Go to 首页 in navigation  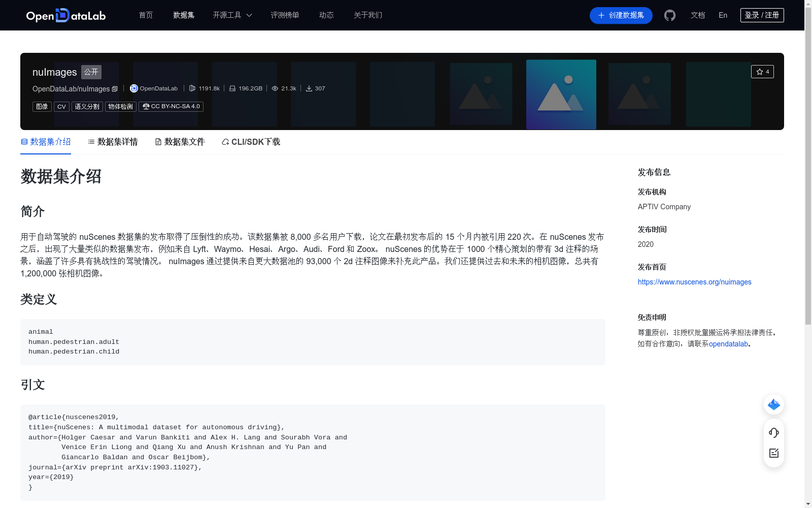click(146, 15)
